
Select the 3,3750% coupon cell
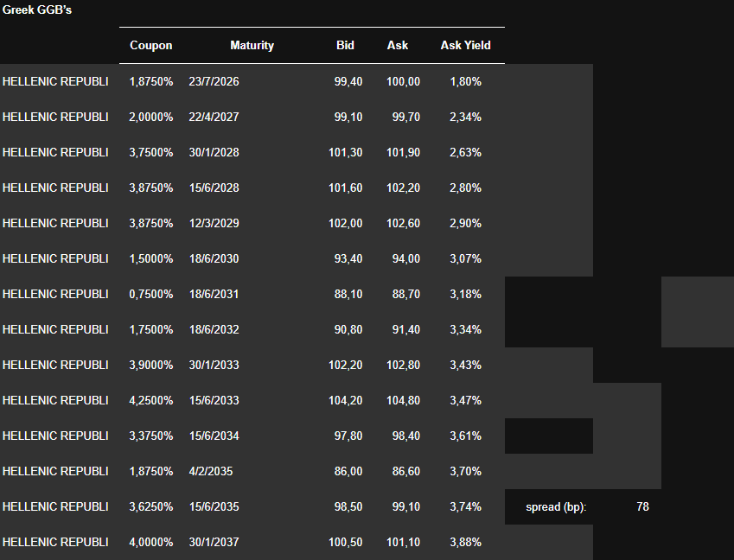[x=151, y=436]
